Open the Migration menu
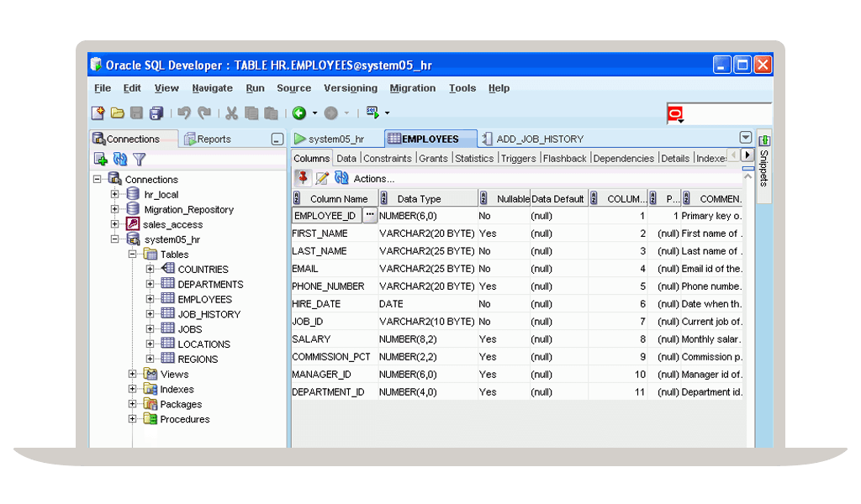Screen dimensions: 861x504 point(412,87)
